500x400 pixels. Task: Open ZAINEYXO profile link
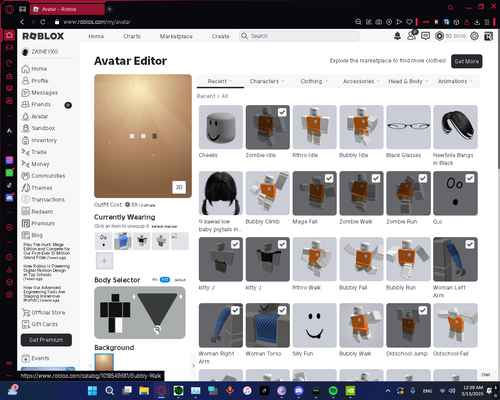(x=40, y=52)
